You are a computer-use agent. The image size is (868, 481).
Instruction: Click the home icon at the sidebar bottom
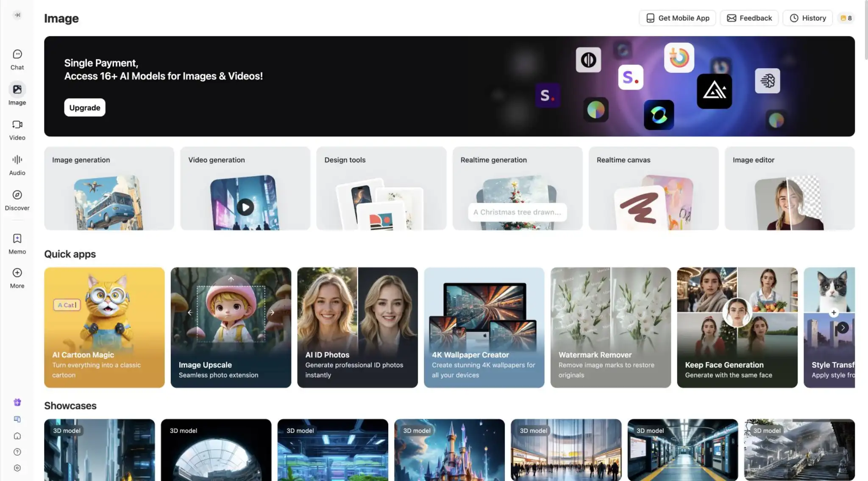click(17, 436)
